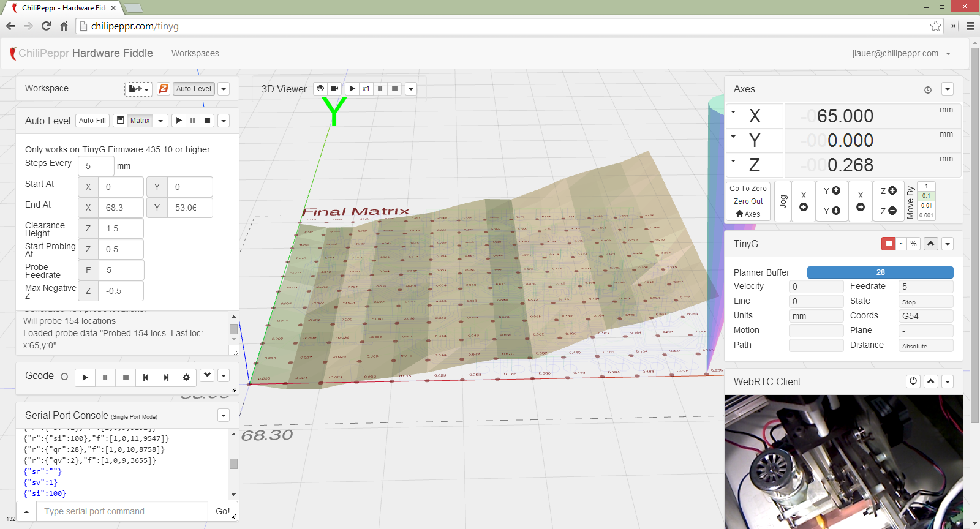
Task: Pause the Gcode playback
Action: (105, 377)
